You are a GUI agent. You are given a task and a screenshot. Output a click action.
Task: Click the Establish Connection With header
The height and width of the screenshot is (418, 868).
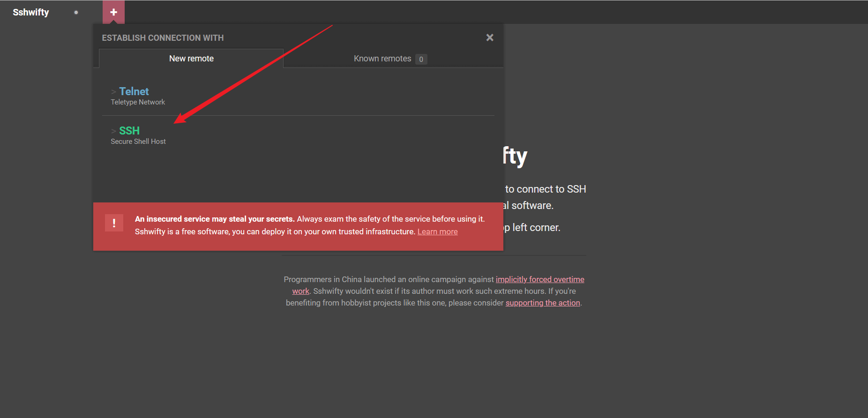pos(163,38)
